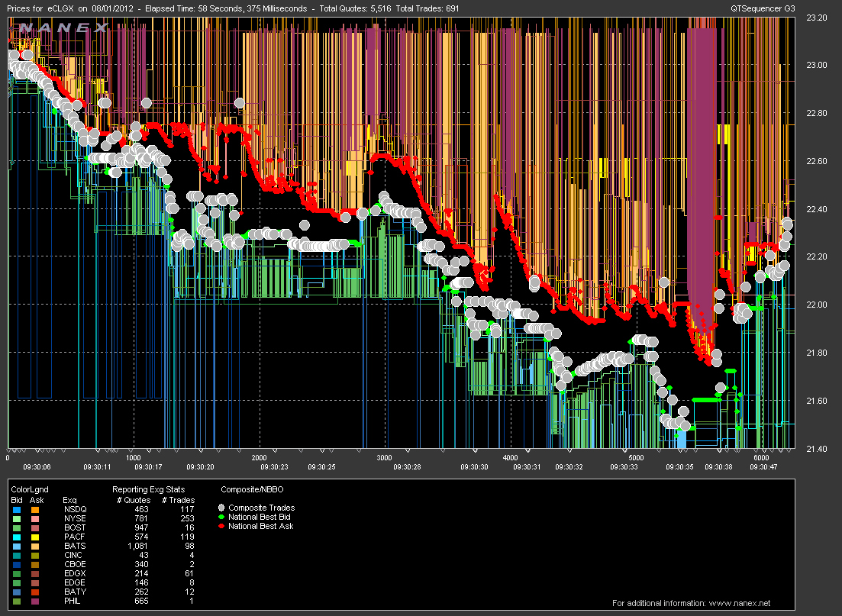This screenshot has height=616, width=842.
Task: Click the BOST exchange label
Action: tap(75, 527)
